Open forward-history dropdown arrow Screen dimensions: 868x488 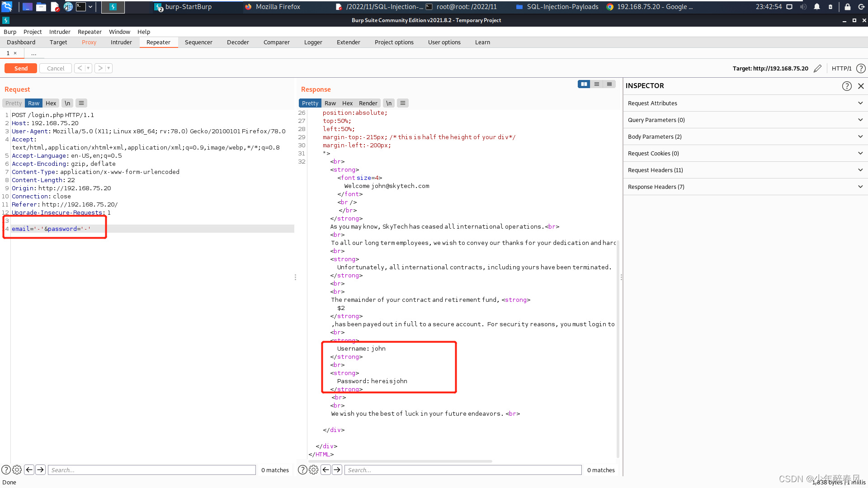108,68
